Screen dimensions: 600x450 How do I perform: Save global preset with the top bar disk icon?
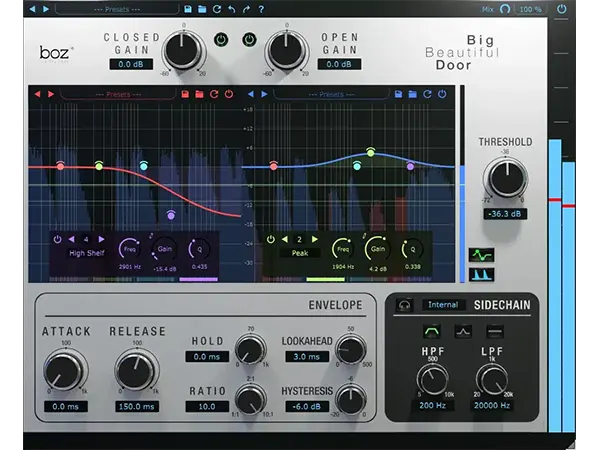pos(188,9)
